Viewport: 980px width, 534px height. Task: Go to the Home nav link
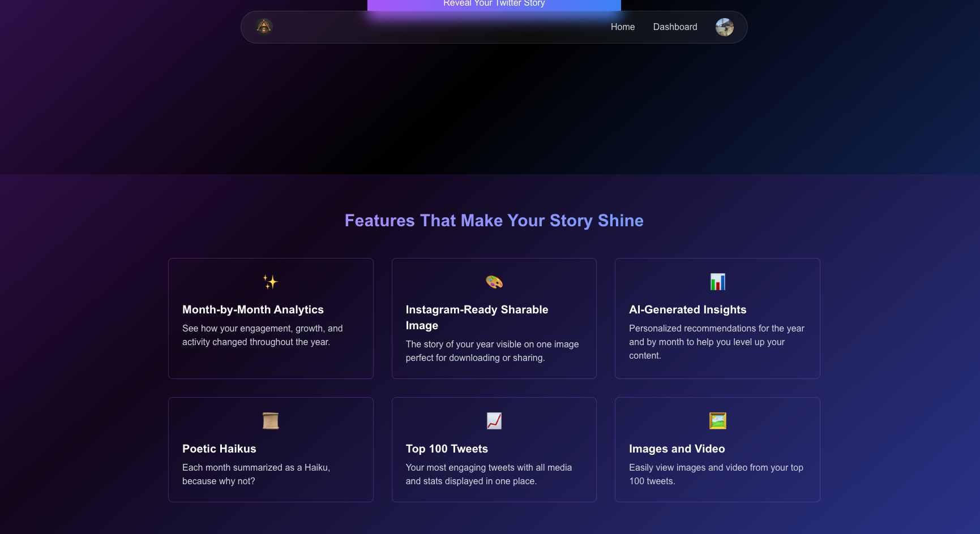click(623, 27)
